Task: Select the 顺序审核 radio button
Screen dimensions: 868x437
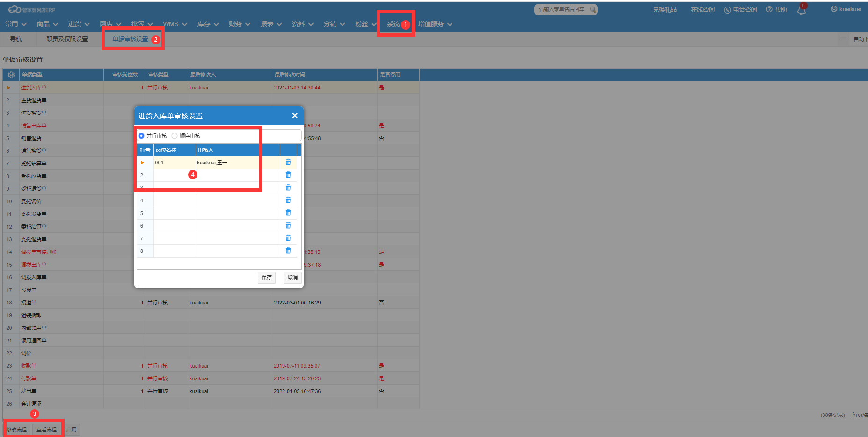Action: pos(175,136)
